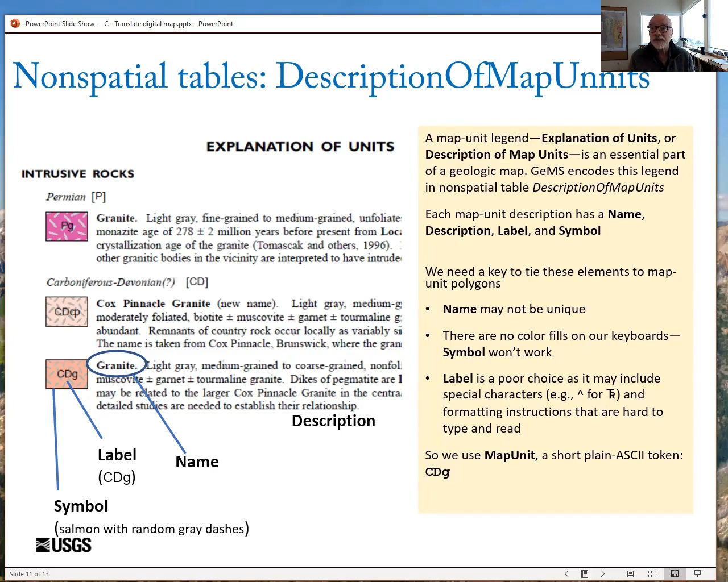Click 'Each map-unit description has a Name' line
This screenshot has width=728, height=582.
[535, 214]
